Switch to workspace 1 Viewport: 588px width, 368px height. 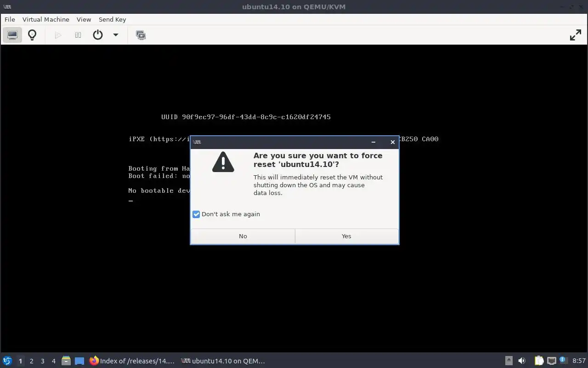20,361
